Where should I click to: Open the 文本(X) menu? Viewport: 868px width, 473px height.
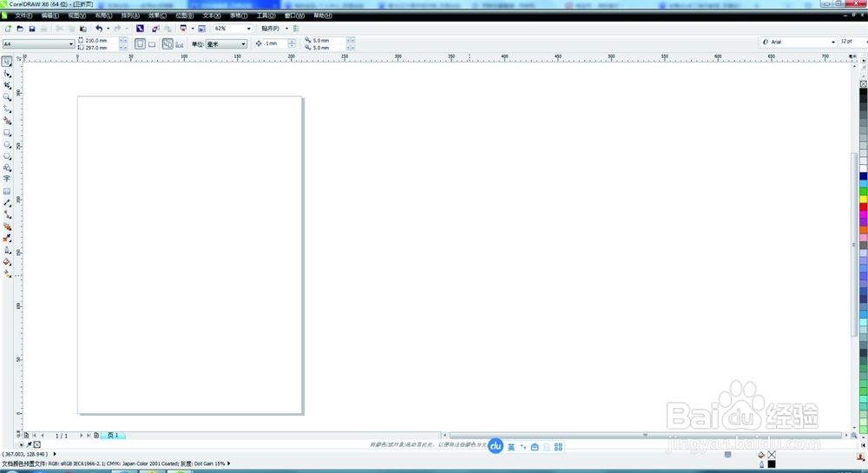pyautogui.click(x=212, y=16)
